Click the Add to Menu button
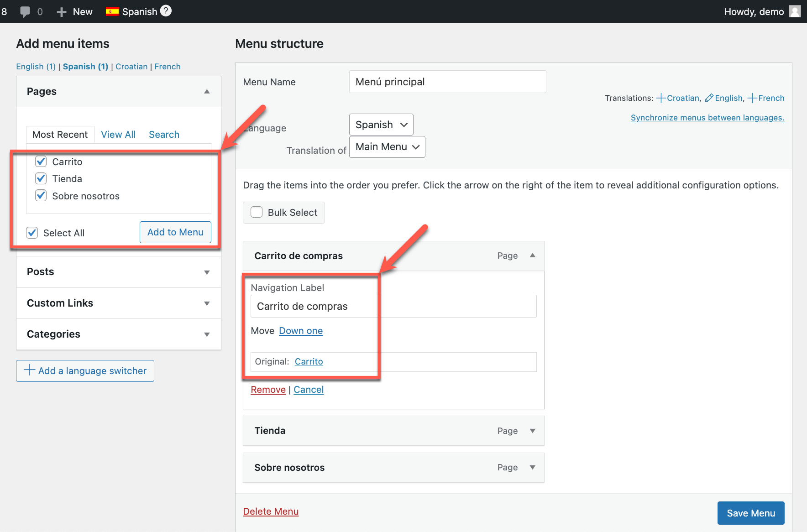The width and height of the screenshot is (807, 532). coord(175,232)
